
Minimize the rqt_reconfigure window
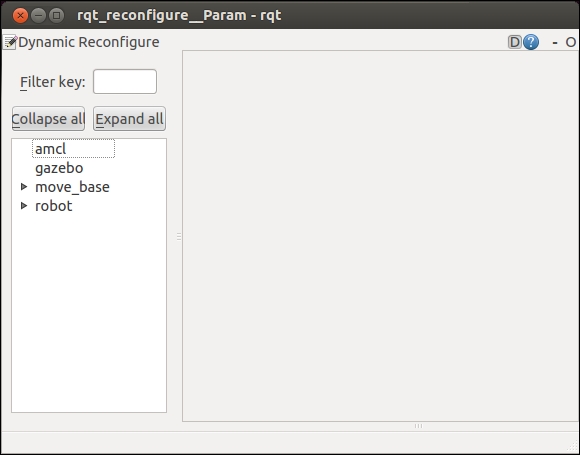(38, 16)
